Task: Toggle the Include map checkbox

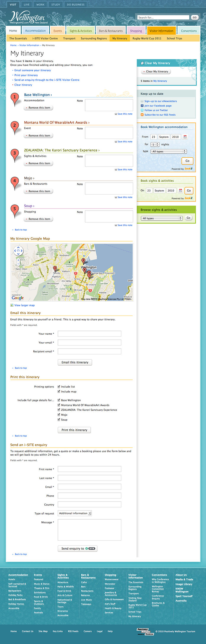Action: [59, 392]
